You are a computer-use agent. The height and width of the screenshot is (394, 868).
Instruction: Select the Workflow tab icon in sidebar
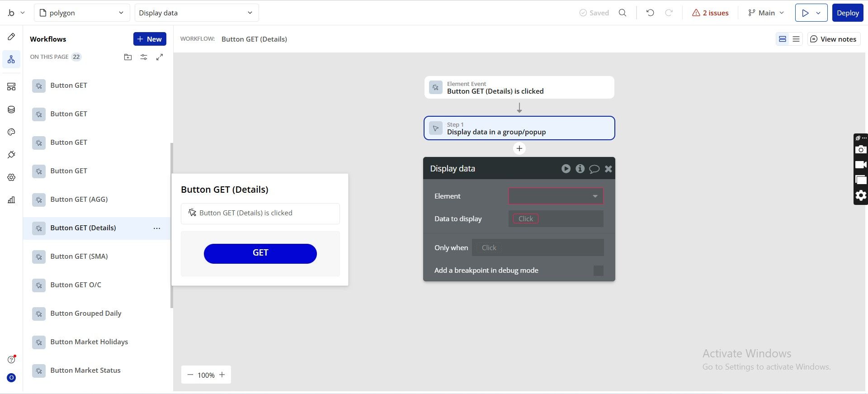click(11, 59)
